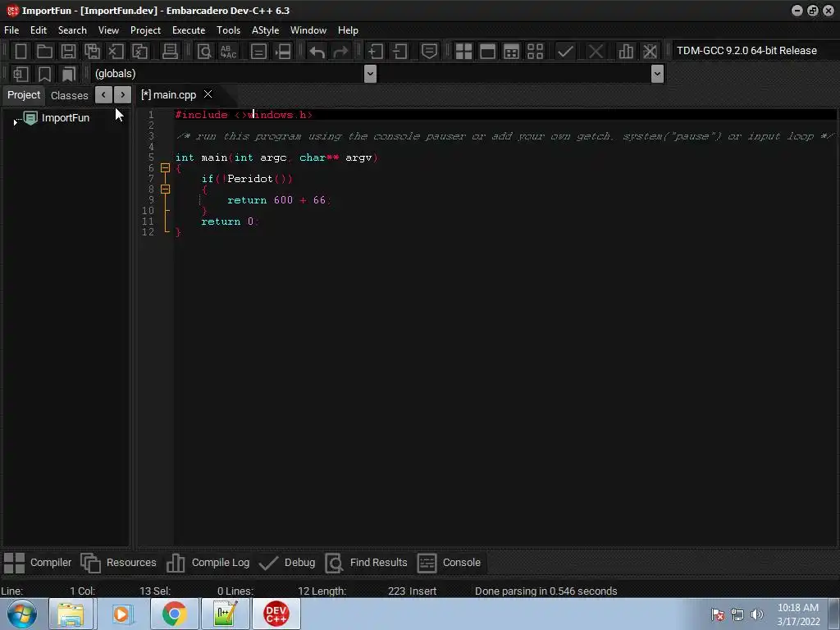Image resolution: width=840 pixels, height=630 pixels.
Task: Click the Dev-C++ taskbar icon
Action: (276, 614)
